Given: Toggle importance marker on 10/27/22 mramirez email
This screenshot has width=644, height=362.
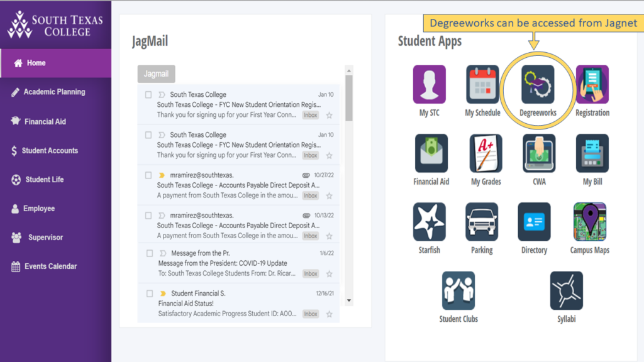Looking at the screenshot, I should pos(162,175).
